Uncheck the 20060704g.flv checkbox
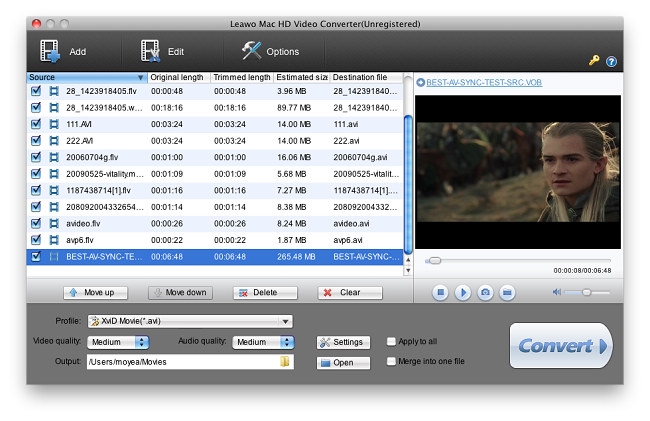This screenshot has width=650, height=421. (x=36, y=157)
